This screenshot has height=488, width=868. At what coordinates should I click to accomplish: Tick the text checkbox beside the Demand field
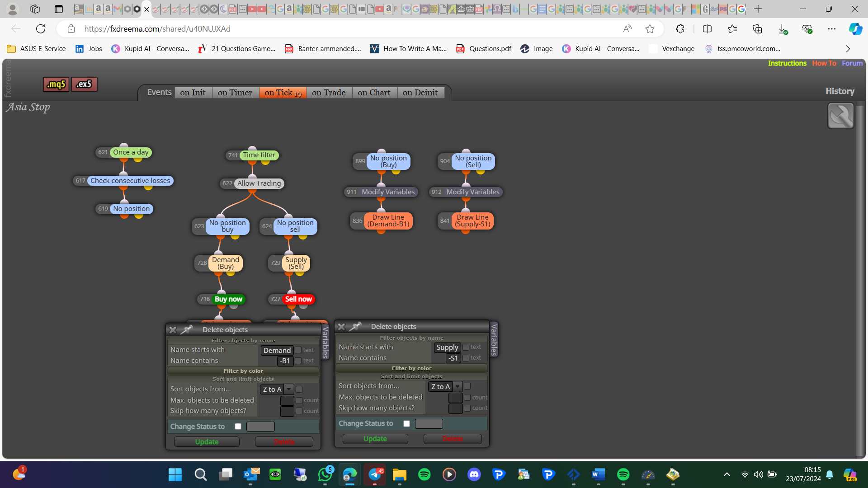298,350
